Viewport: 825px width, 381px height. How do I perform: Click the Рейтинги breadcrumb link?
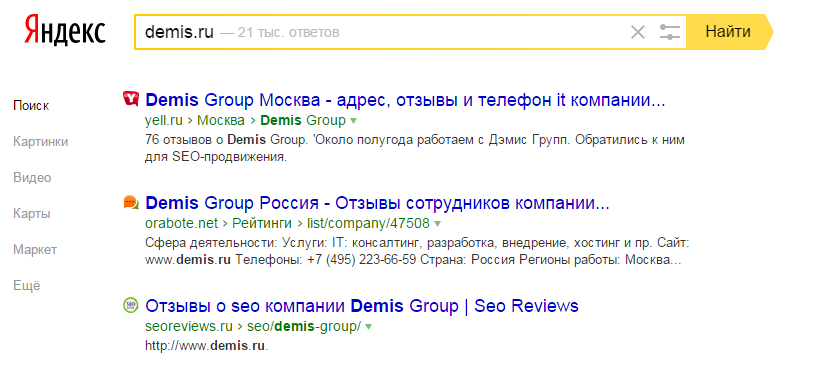coord(262,224)
